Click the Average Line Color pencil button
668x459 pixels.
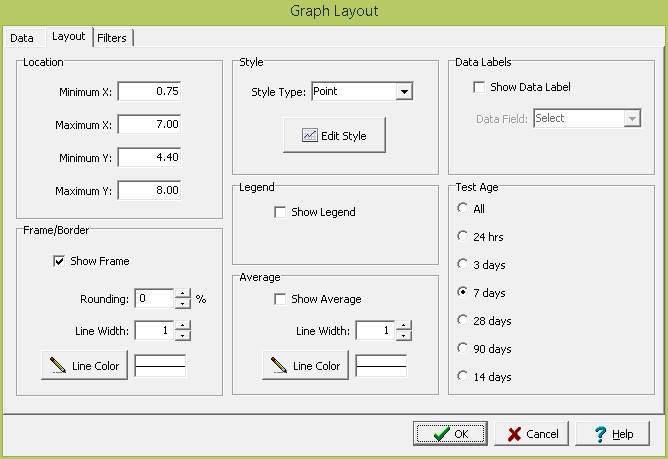pyautogui.click(x=306, y=366)
